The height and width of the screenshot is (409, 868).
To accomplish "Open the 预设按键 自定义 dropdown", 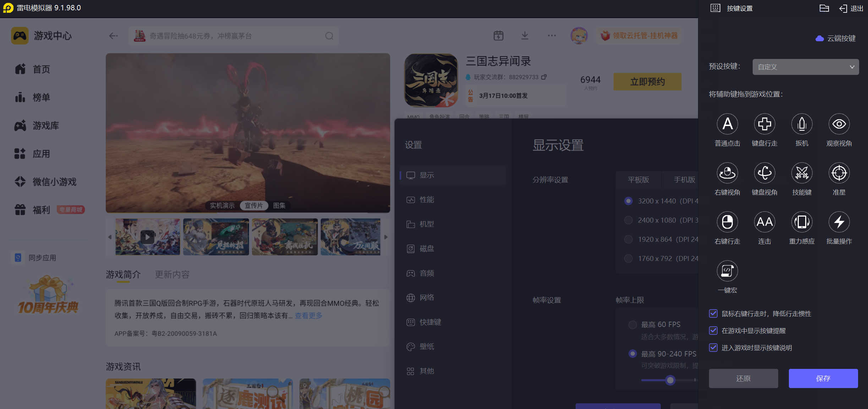I will 806,67.
